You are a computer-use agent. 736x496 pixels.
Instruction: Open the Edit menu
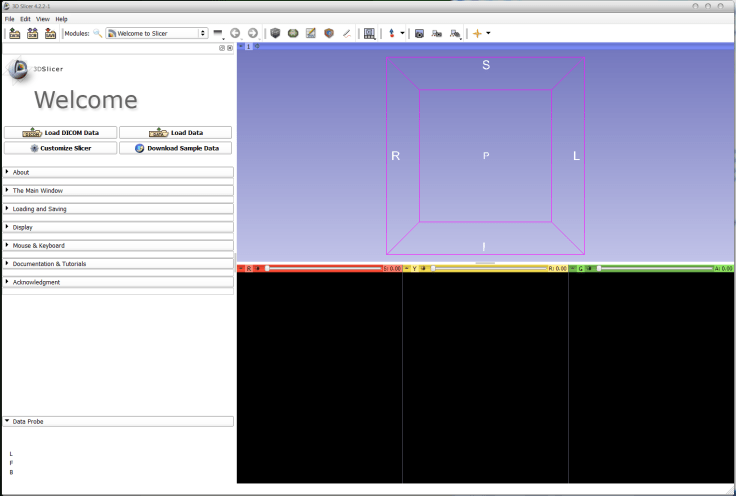coord(25,19)
